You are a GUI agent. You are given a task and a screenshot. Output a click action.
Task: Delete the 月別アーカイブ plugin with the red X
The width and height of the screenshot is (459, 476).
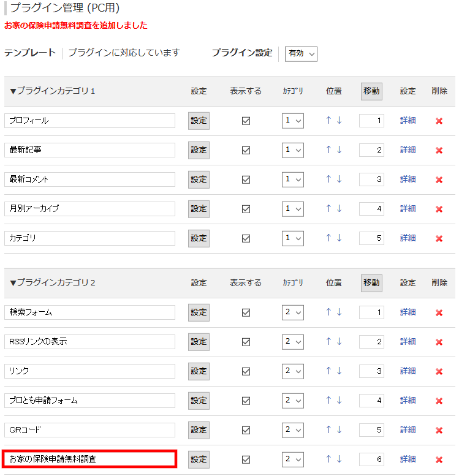click(x=439, y=210)
